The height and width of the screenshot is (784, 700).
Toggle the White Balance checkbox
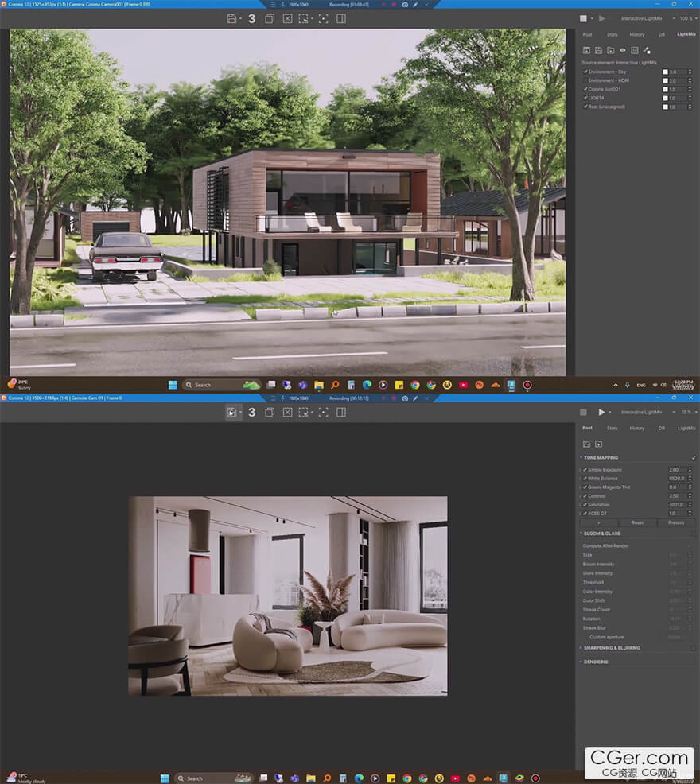(585, 479)
